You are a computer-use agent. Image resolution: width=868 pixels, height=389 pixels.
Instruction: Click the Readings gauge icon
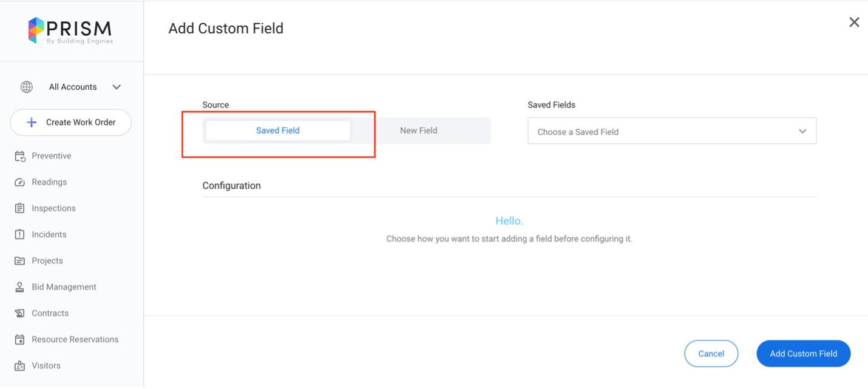pyautogui.click(x=19, y=182)
